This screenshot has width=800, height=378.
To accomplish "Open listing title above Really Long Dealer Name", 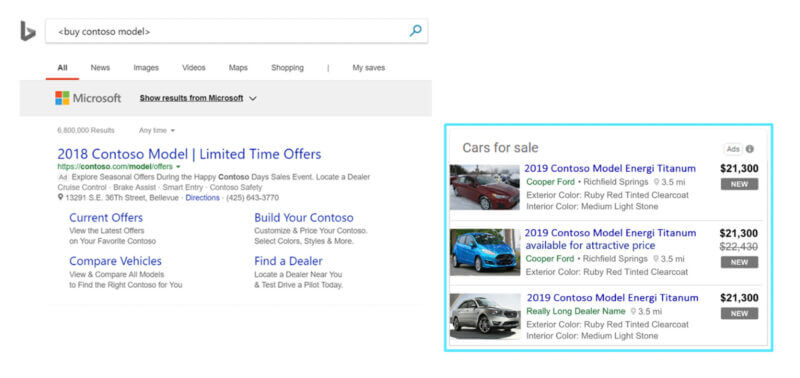I will pyautogui.click(x=613, y=298).
